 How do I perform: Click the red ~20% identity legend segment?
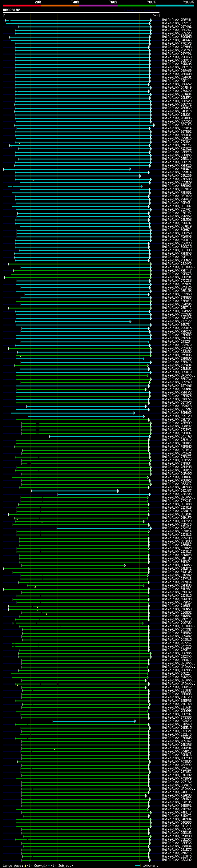tap(22, 6)
